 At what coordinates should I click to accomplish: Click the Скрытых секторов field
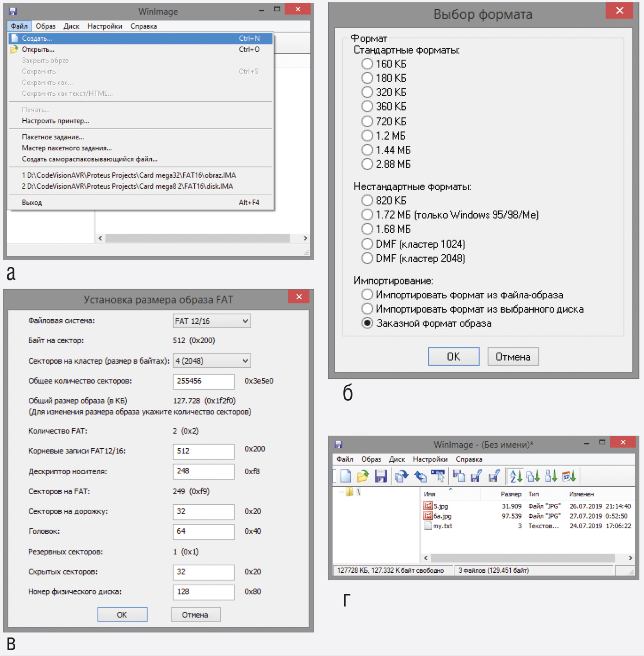point(204,572)
